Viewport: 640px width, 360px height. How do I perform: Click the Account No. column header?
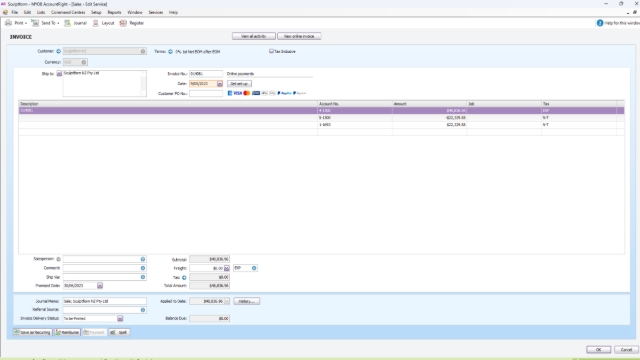click(x=355, y=104)
